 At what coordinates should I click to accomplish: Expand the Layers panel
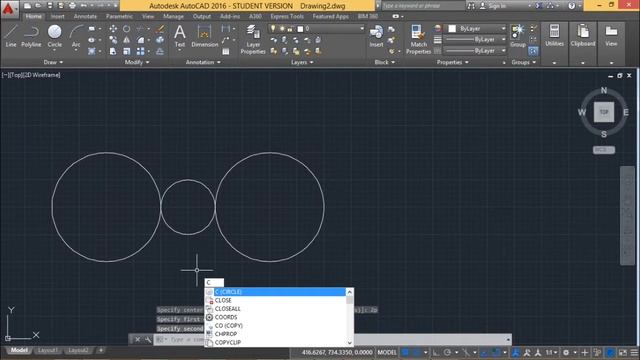(302, 62)
